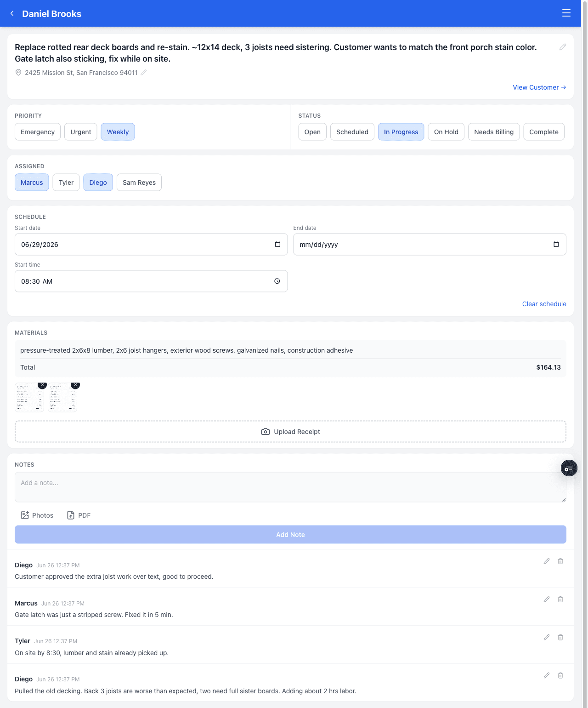
Task: Open the end date calendar picker
Action: pos(556,244)
